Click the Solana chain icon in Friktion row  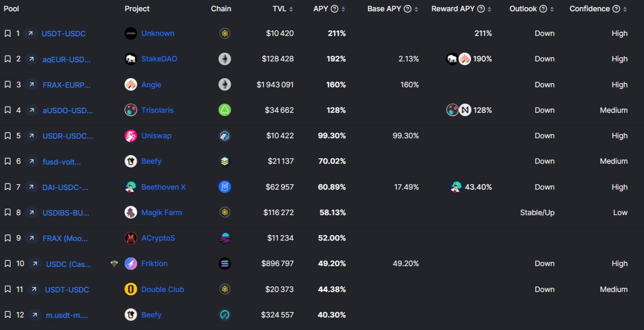point(225,264)
